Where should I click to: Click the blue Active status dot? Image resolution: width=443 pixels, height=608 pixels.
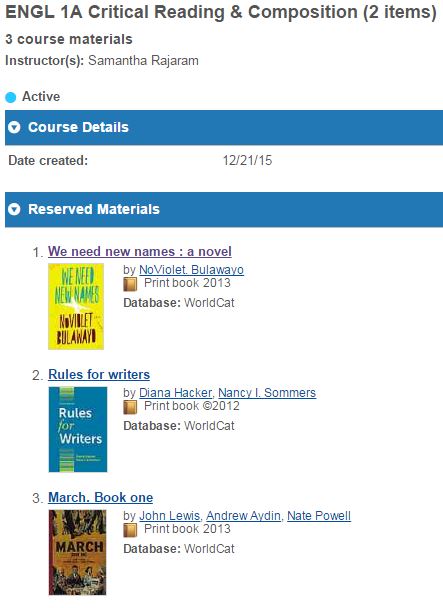coord(11,97)
